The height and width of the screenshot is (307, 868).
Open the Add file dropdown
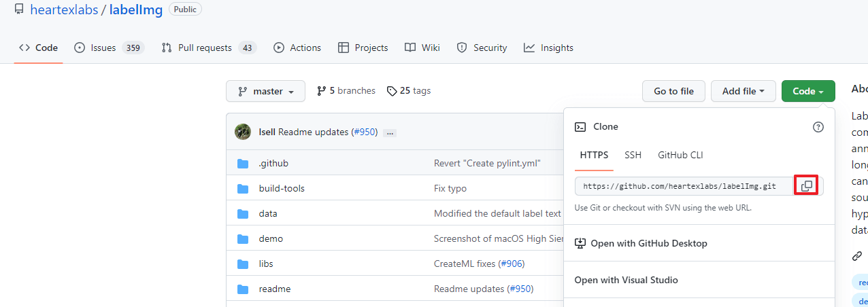pyautogui.click(x=744, y=91)
